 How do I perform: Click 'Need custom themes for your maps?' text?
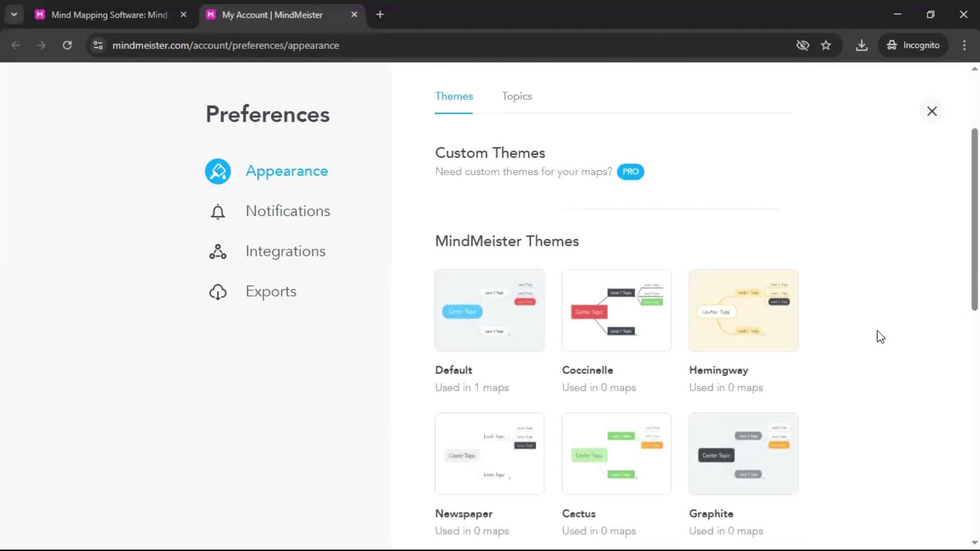tap(523, 172)
